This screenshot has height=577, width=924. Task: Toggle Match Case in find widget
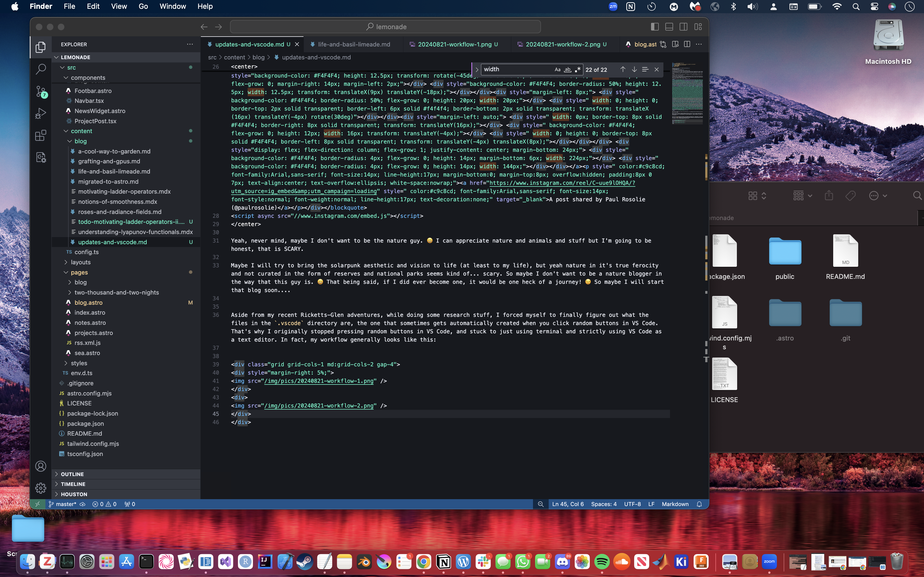(x=557, y=70)
